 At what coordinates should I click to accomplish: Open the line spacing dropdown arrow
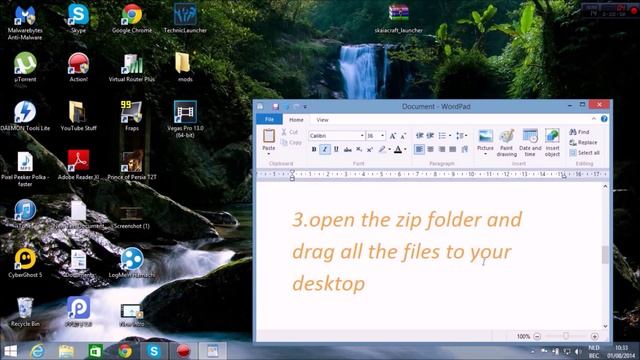466,136
